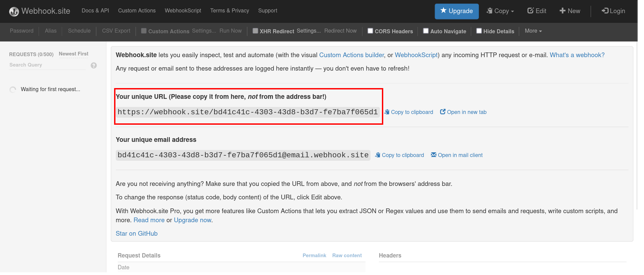Click the search help question icon

pyautogui.click(x=94, y=65)
